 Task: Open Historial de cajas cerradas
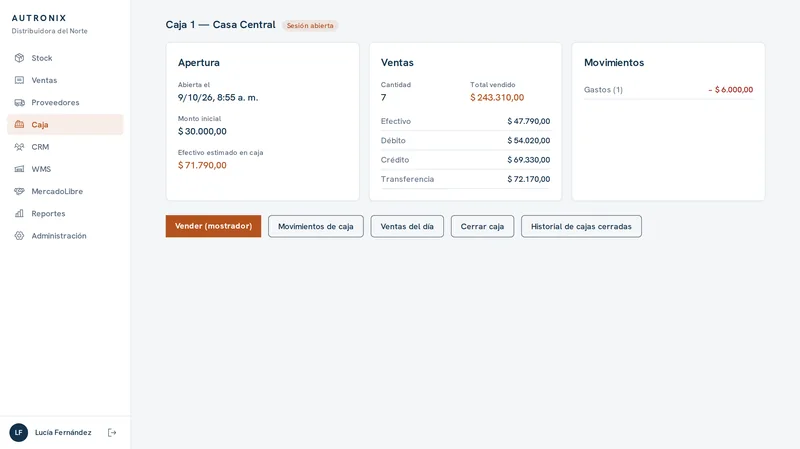581,226
